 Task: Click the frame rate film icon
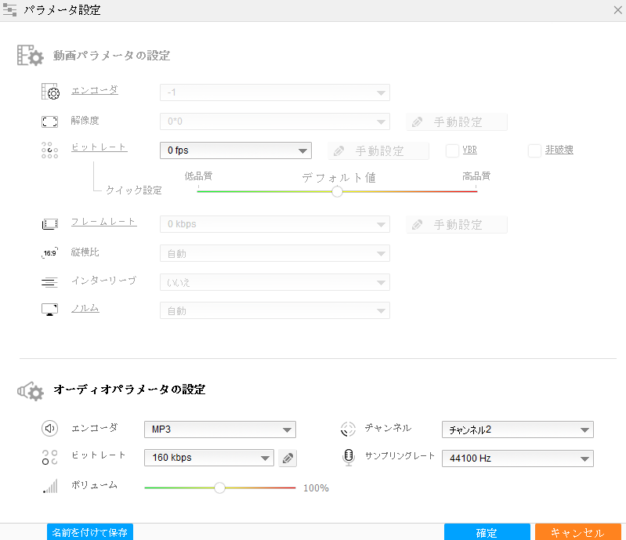click(x=51, y=224)
